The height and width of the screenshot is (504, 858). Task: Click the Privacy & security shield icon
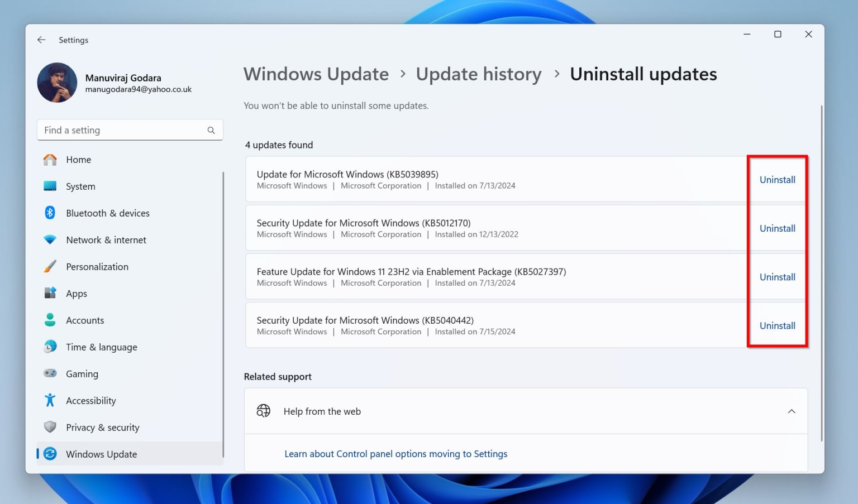[x=50, y=427]
